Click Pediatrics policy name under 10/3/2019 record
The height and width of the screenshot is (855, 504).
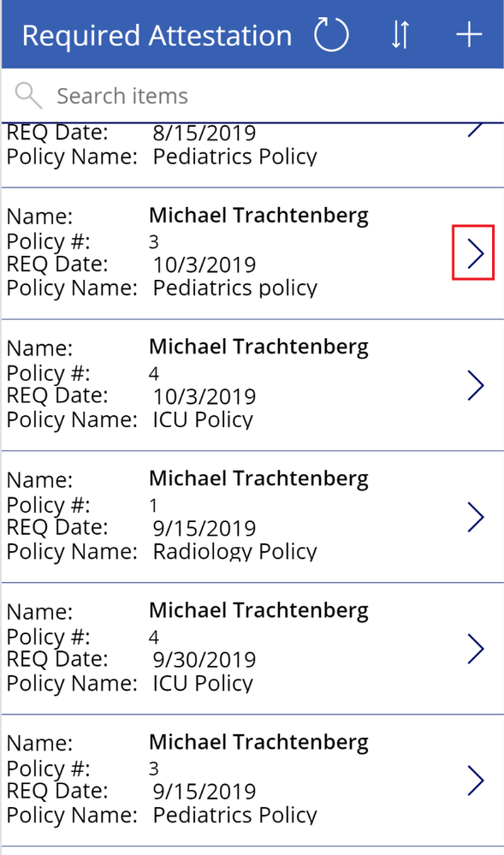point(234,288)
